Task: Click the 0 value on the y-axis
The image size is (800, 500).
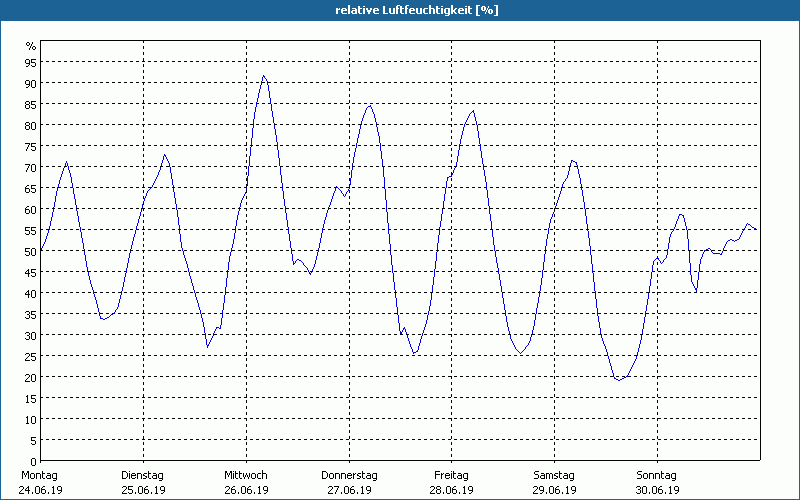Action: [34, 461]
